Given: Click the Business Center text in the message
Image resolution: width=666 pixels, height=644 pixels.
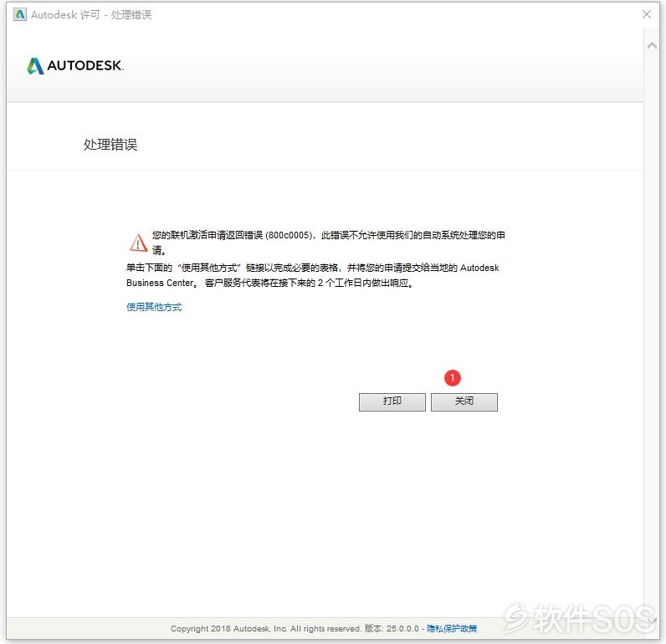Looking at the screenshot, I should pyautogui.click(x=161, y=283).
